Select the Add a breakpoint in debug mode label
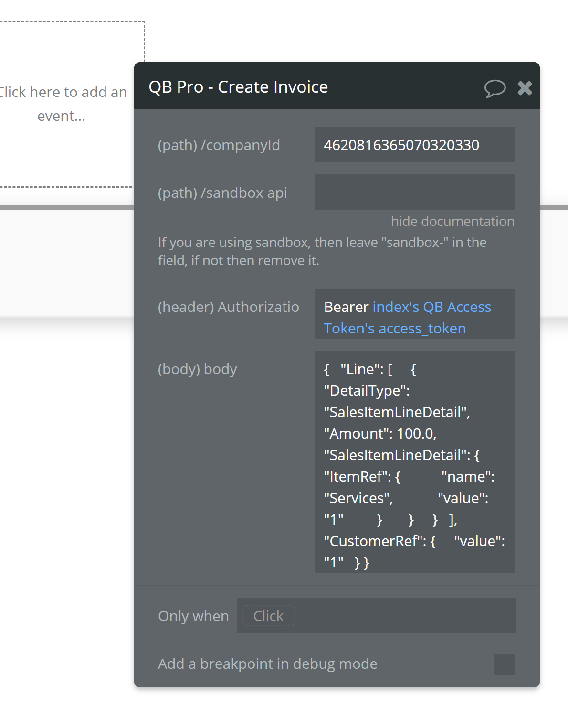This screenshot has width=568, height=728. pyautogui.click(x=268, y=664)
